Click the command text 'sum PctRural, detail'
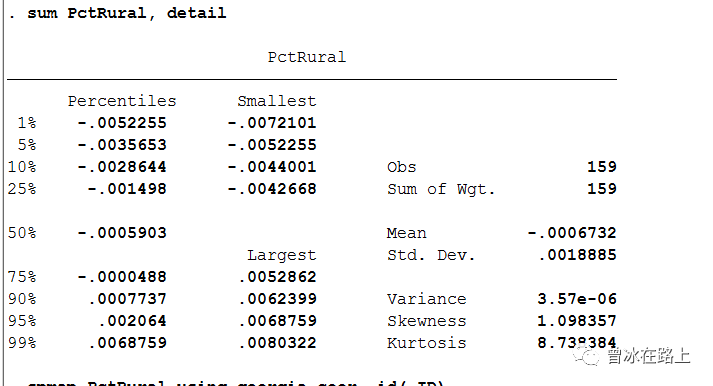713x386 pixels. pos(126,13)
